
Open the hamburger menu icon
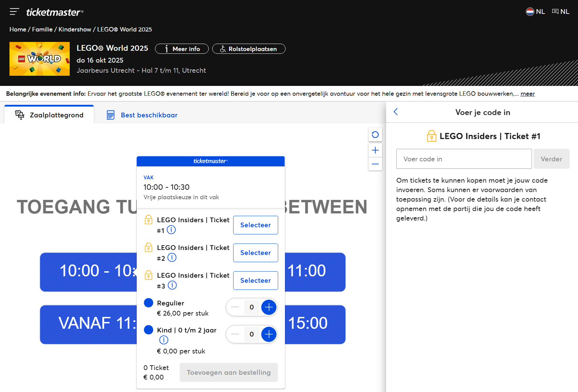click(x=14, y=12)
